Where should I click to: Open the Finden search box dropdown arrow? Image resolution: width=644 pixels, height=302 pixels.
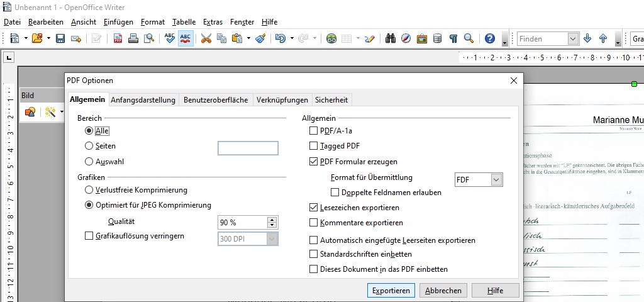pyautogui.click(x=573, y=38)
